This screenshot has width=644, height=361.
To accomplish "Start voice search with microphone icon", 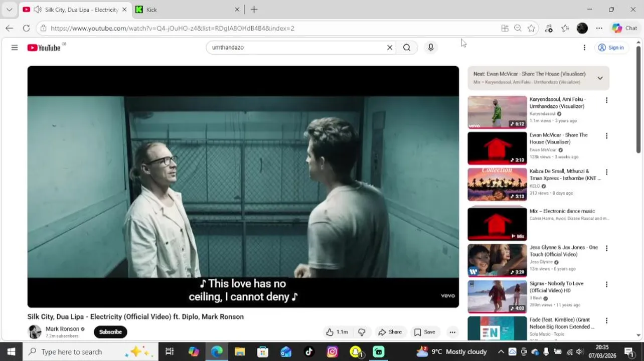I will (x=430, y=48).
